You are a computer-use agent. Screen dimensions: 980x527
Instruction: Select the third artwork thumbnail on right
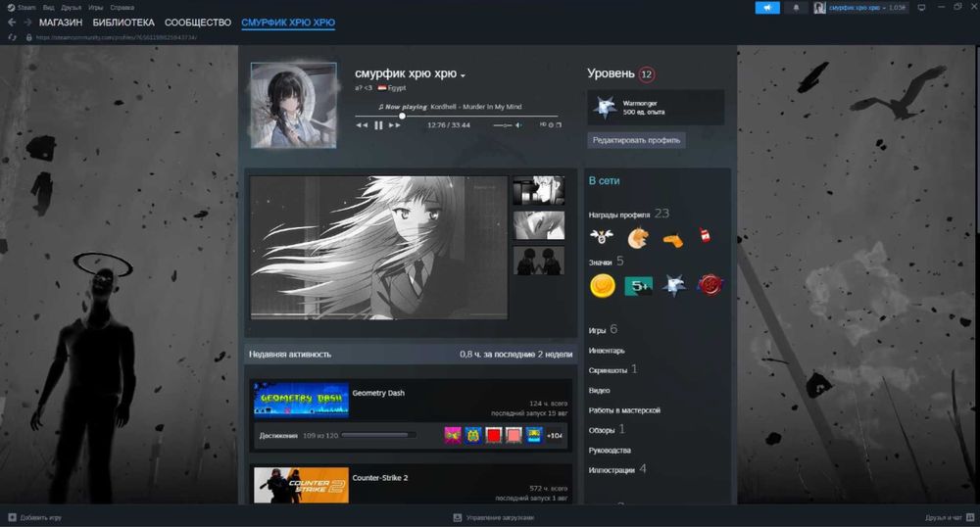pyautogui.click(x=539, y=261)
